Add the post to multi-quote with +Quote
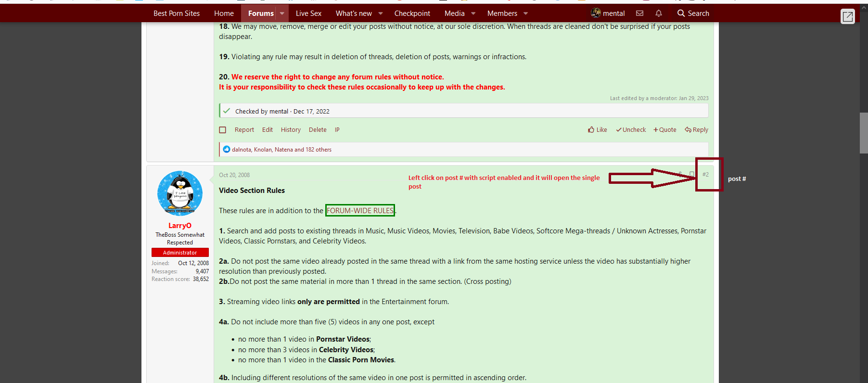This screenshot has height=383, width=868. [664, 130]
